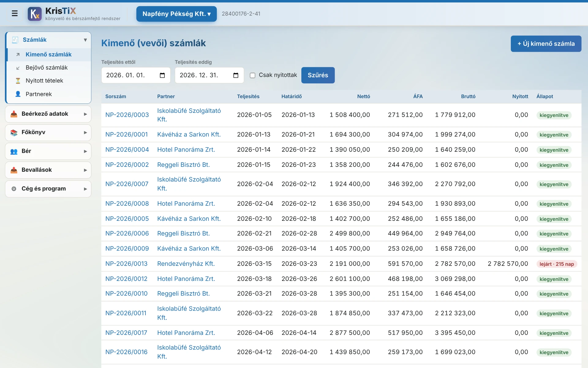Click the Sorszám column header

point(115,97)
